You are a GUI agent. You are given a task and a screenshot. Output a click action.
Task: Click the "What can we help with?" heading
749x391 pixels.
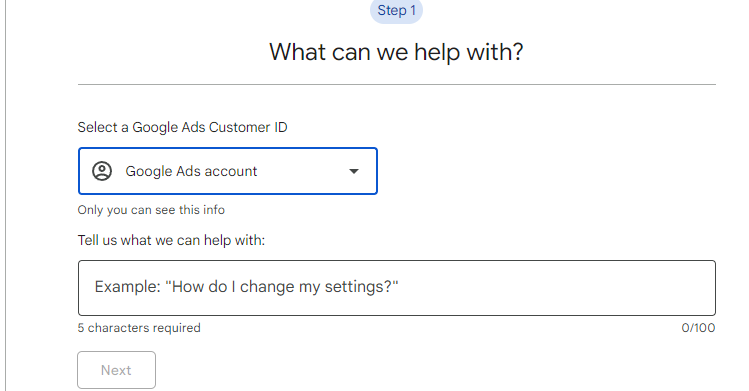point(396,52)
